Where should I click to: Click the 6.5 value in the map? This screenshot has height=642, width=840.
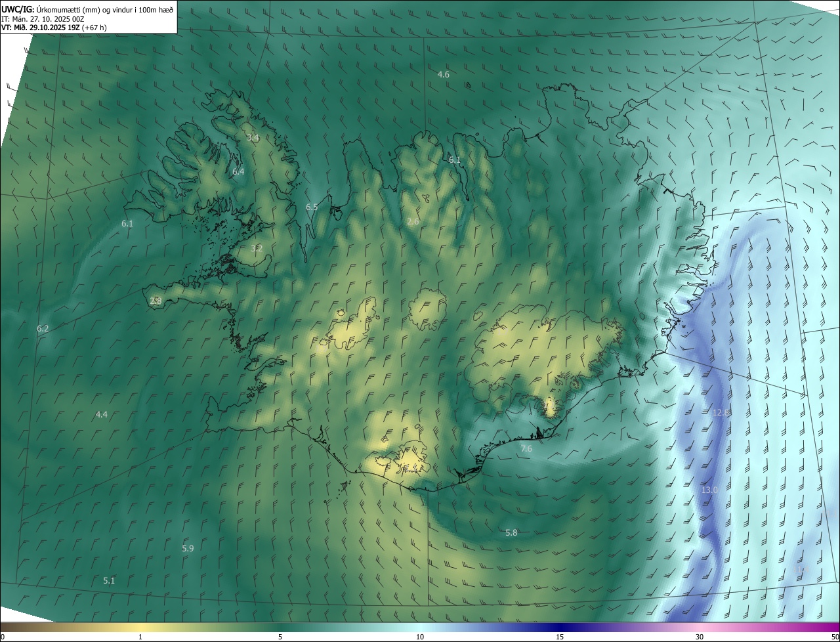[x=312, y=207]
